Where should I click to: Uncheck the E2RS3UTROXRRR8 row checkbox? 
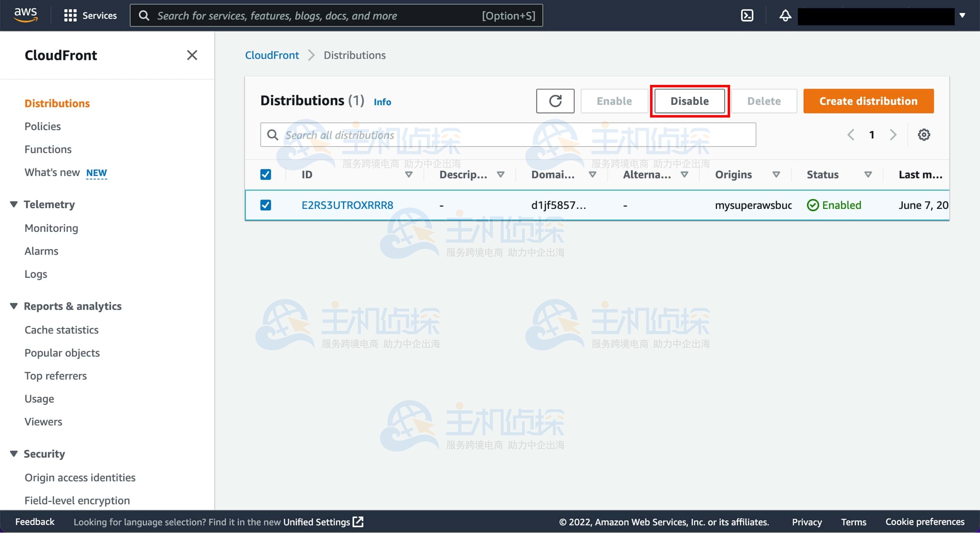click(x=265, y=205)
